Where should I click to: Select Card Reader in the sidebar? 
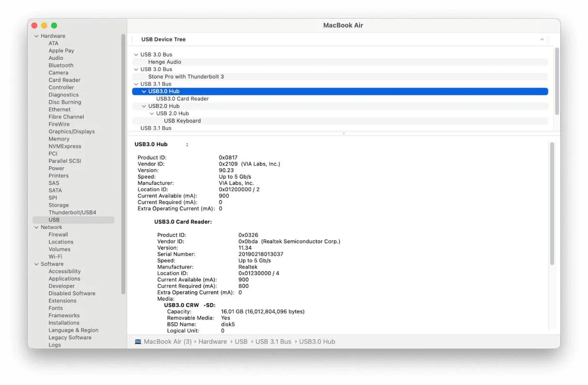(64, 80)
